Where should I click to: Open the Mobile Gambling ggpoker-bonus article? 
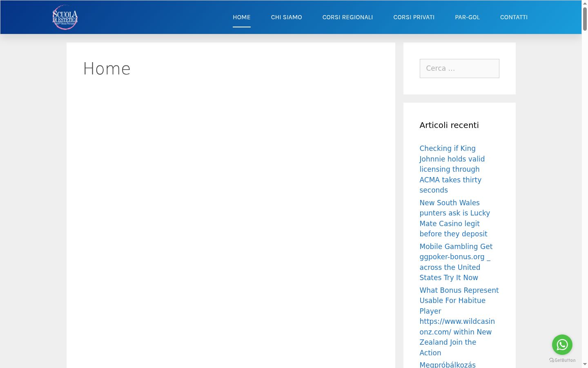[456, 262]
